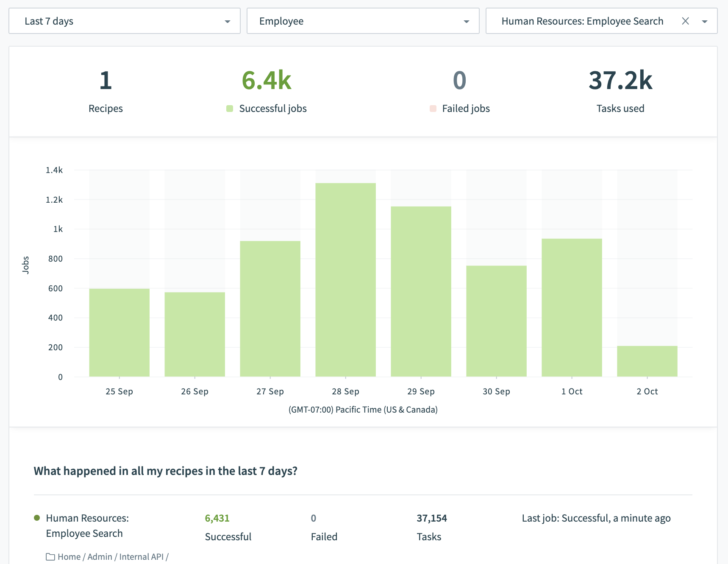Open the Human Resources: Employee Search recipe
728x564 pixels.
tap(87, 525)
